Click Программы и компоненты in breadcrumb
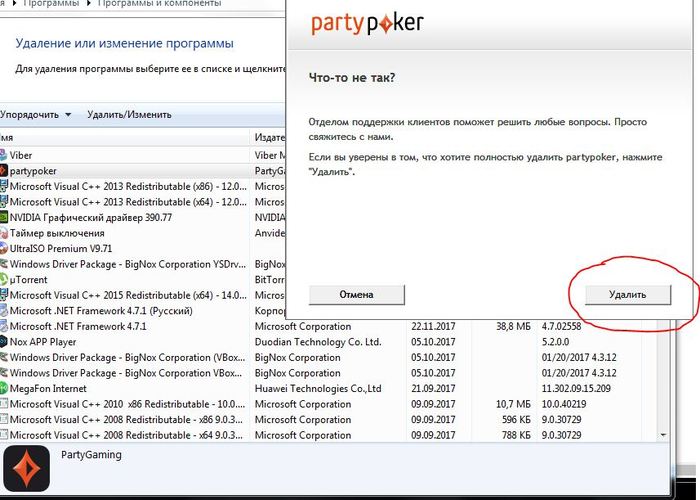This screenshot has width=700, height=500. [159, 4]
